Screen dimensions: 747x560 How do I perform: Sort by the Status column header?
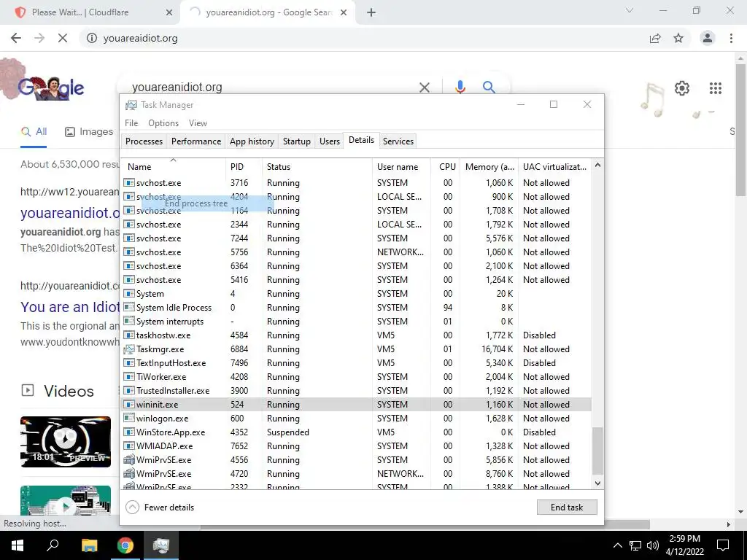point(317,167)
